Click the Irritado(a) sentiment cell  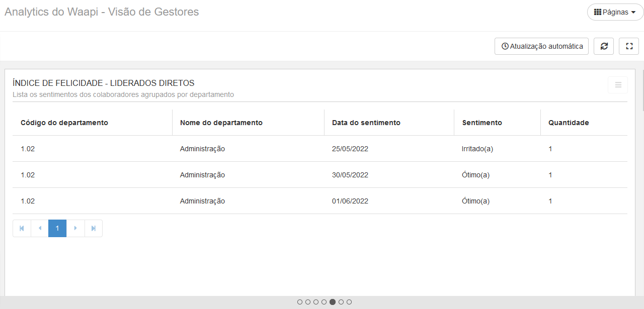tap(477, 149)
